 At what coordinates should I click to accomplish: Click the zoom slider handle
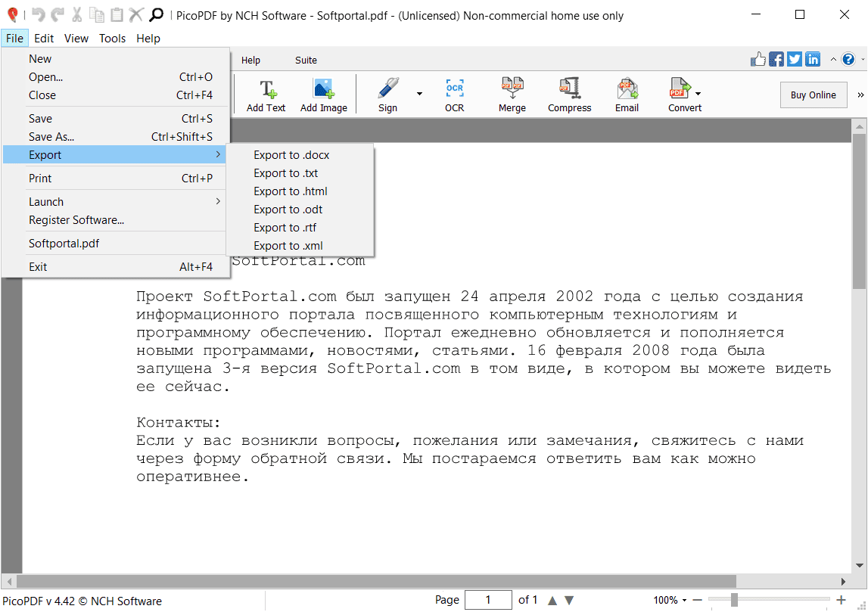(x=734, y=600)
